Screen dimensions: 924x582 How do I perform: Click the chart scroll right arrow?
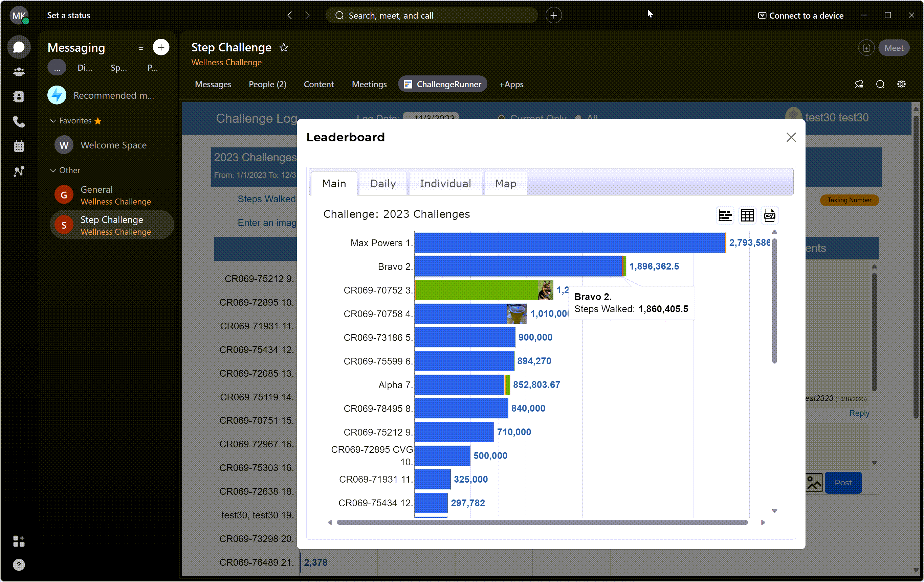[763, 522]
